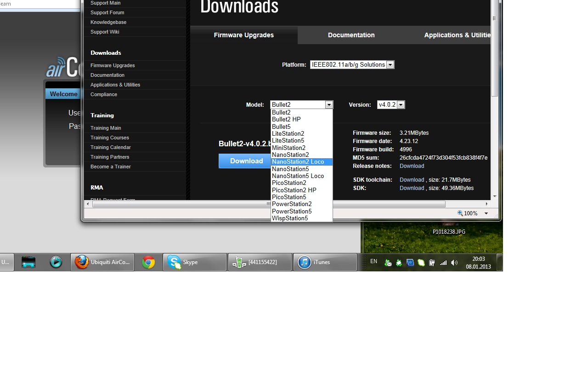The width and height of the screenshot is (588, 368).
Task: Click the EN language indicator
Action: point(373,261)
